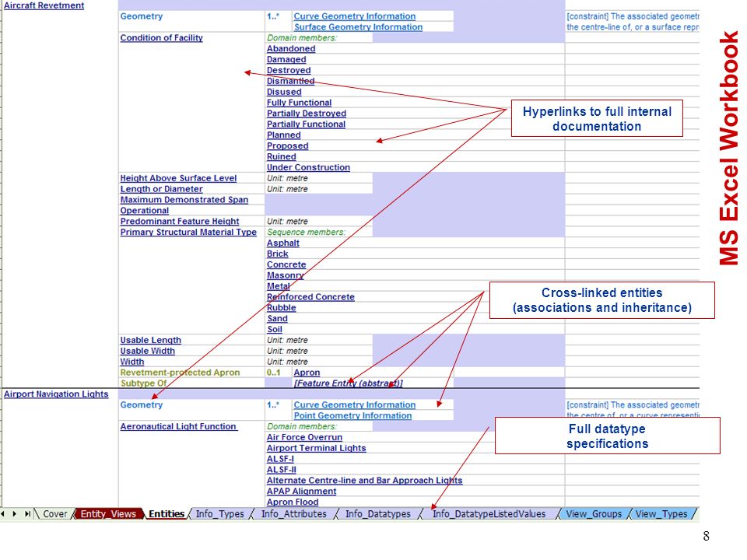The image size is (747, 560).
Task: Open the Condition of Facility attribute link
Action: [x=161, y=37]
